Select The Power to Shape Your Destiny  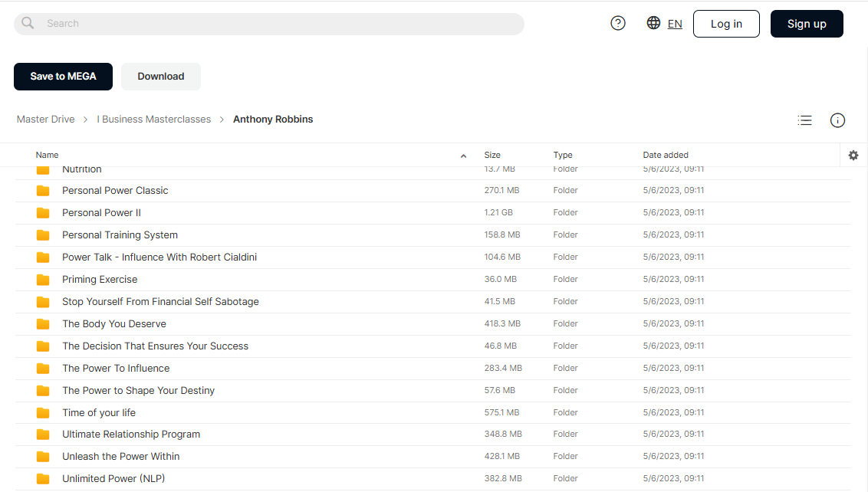138,390
